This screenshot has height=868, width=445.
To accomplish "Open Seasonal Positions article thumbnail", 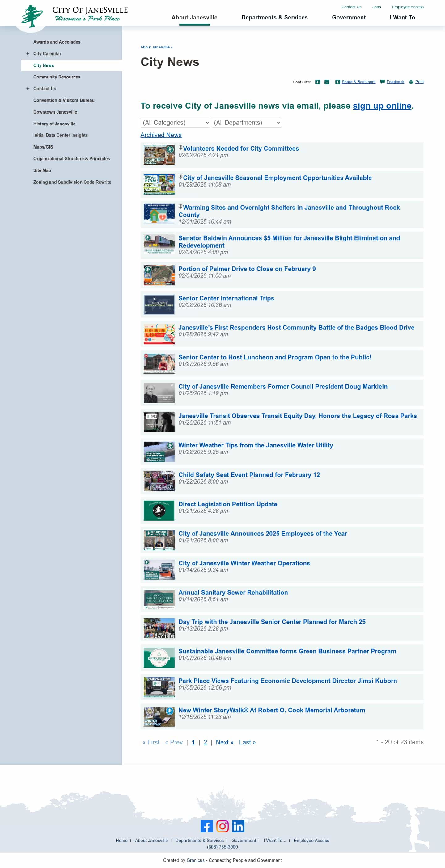I will click(x=159, y=184).
